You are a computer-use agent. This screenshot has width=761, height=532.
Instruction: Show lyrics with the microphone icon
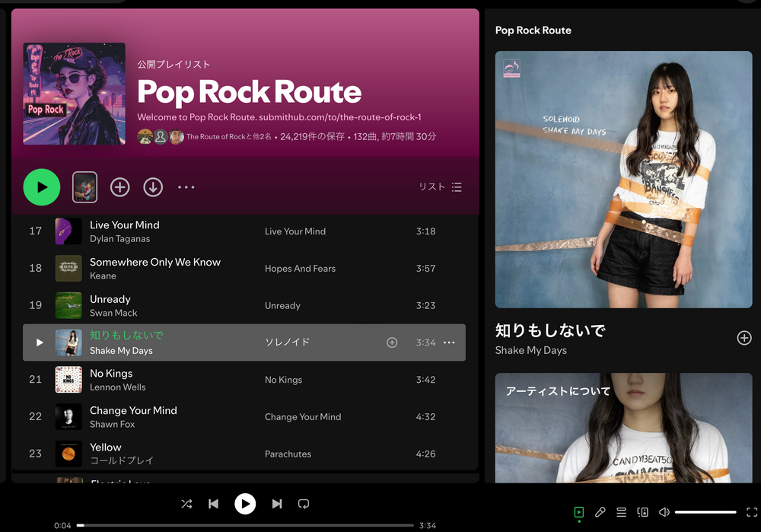click(600, 512)
